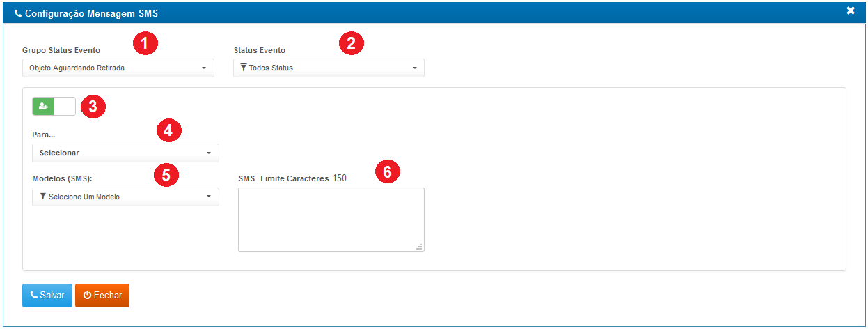
Task: Click the green add-user icon on the switch
Action: pyautogui.click(x=43, y=107)
